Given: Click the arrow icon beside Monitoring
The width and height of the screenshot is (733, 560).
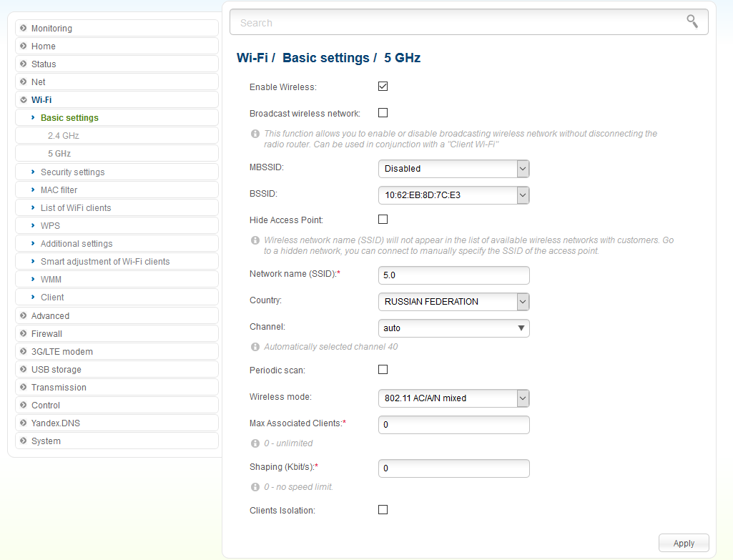Looking at the screenshot, I should pos(24,29).
